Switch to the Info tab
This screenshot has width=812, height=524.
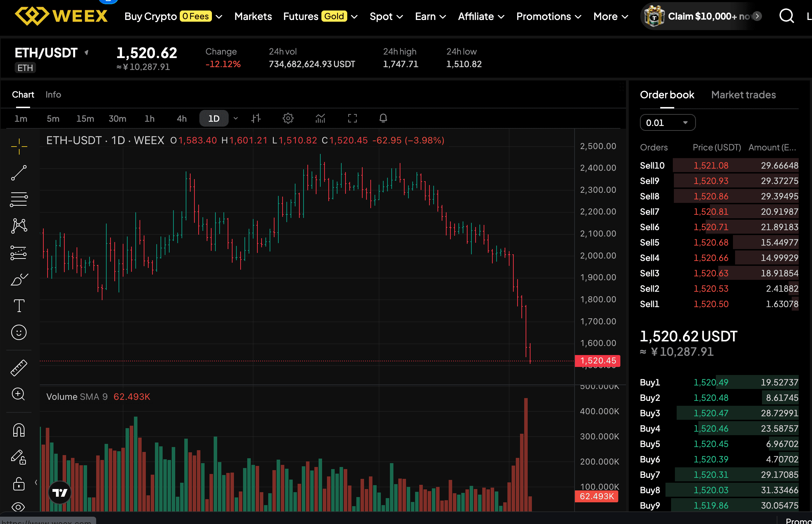click(53, 95)
